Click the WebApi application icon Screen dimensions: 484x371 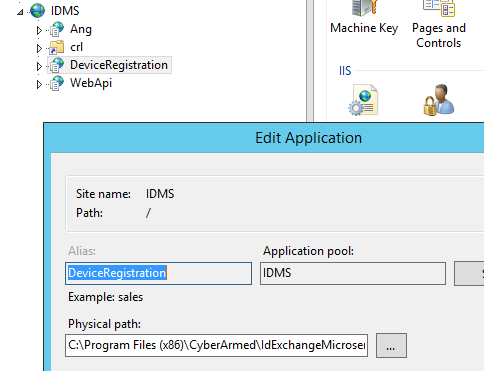pyautogui.click(x=57, y=83)
